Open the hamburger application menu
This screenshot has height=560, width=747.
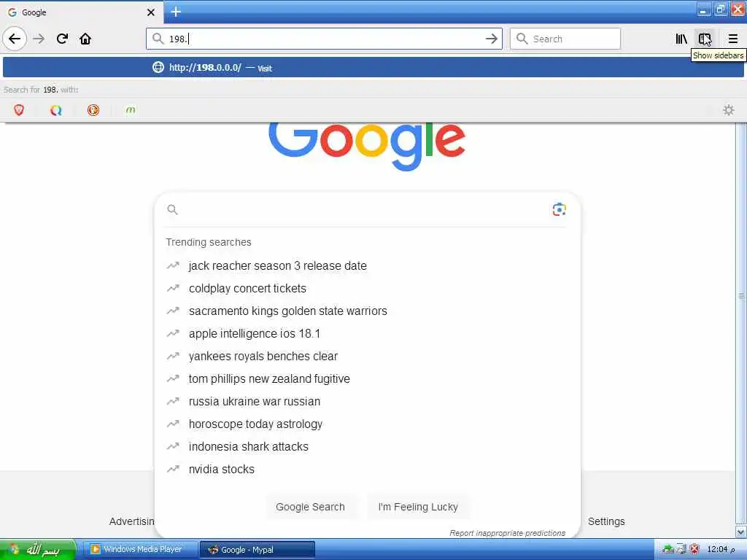(x=732, y=39)
